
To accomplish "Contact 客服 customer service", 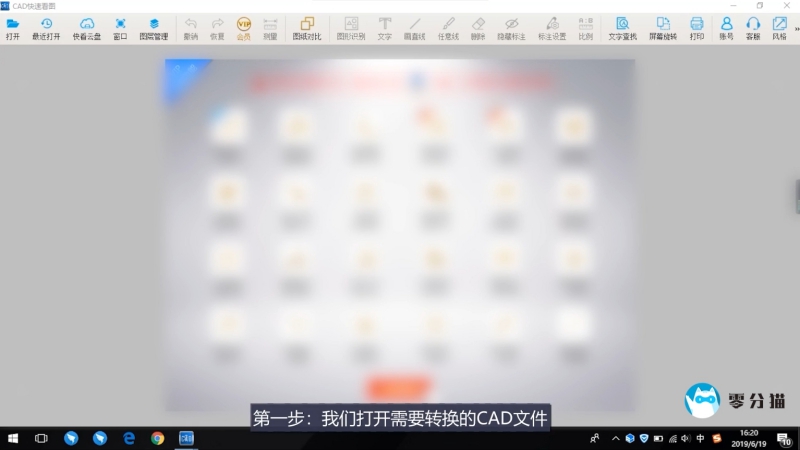I will (x=753, y=29).
